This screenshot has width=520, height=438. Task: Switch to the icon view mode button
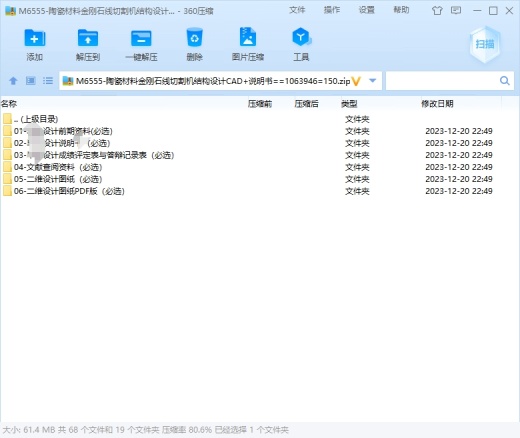(x=31, y=81)
